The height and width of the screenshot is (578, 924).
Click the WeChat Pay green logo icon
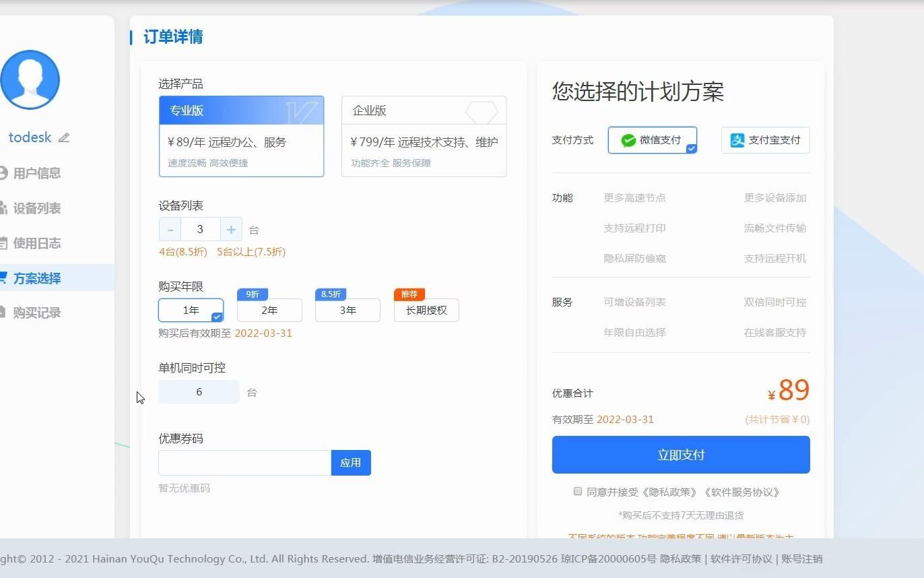(628, 140)
